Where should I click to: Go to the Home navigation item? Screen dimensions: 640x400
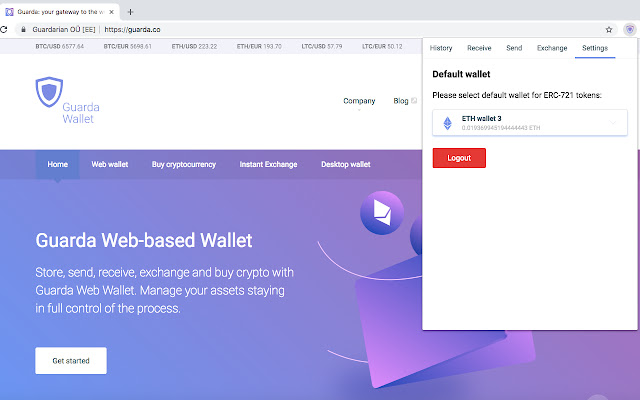[x=58, y=164]
